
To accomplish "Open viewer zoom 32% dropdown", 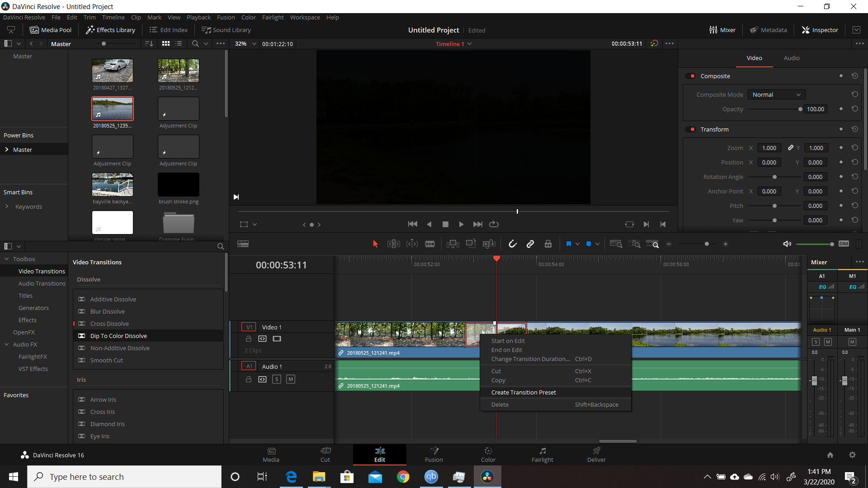I will coord(254,44).
